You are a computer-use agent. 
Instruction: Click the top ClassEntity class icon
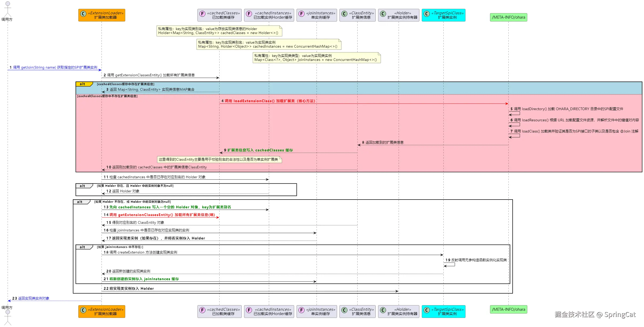click(x=344, y=14)
